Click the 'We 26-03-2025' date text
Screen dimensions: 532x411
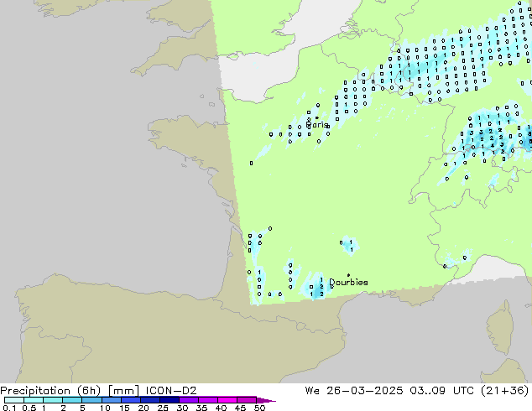(354, 391)
